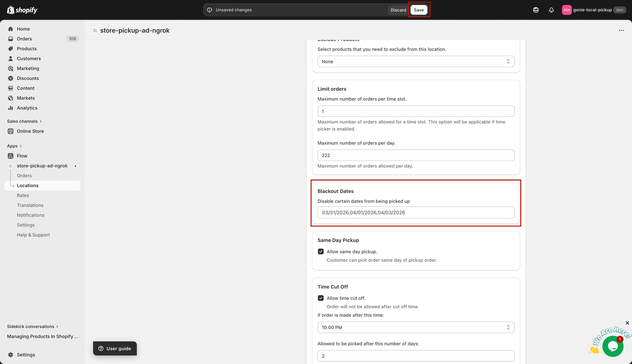The width and height of the screenshot is (632, 364).
Task: Switch to the Rates tab of store-pickup-ad-ngrok
Action: 23,195
